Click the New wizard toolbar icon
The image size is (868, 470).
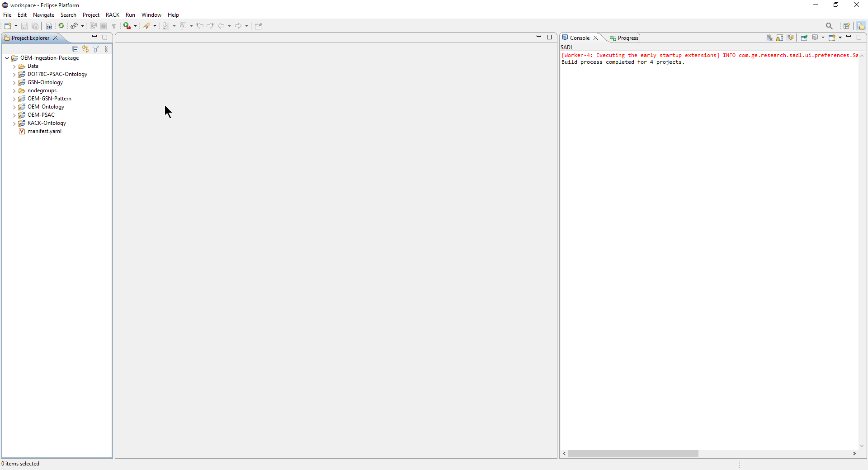pos(8,26)
